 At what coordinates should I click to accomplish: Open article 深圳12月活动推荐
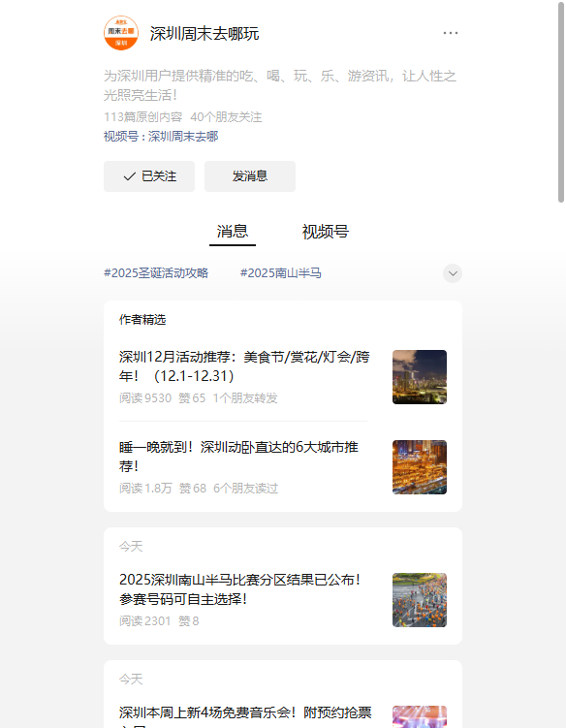(x=244, y=366)
